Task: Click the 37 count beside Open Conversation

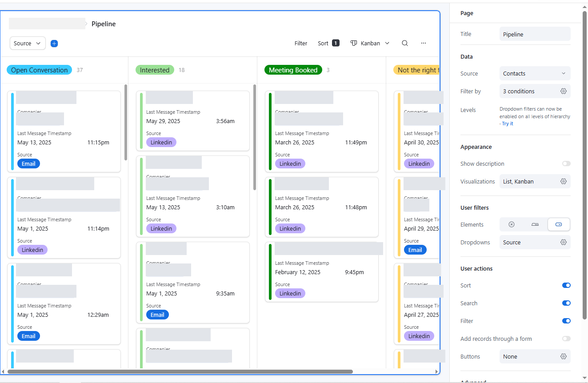Action: (80, 70)
